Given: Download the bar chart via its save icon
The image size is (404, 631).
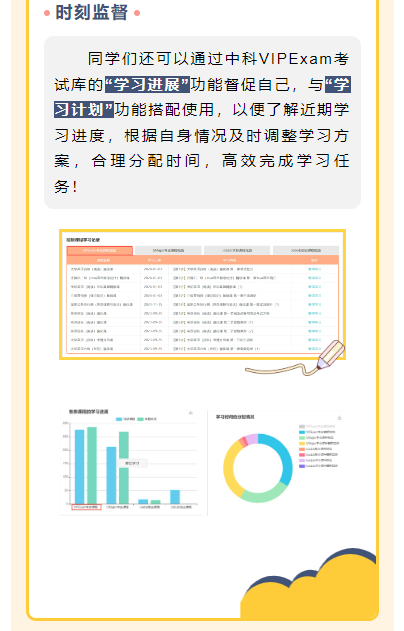Looking at the screenshot, I should click(x=191, y=412).
